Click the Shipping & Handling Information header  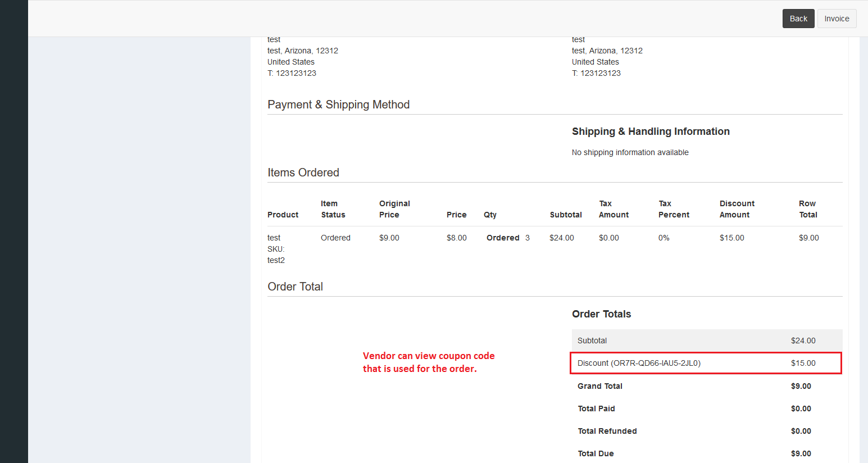(x=651, y=131)
